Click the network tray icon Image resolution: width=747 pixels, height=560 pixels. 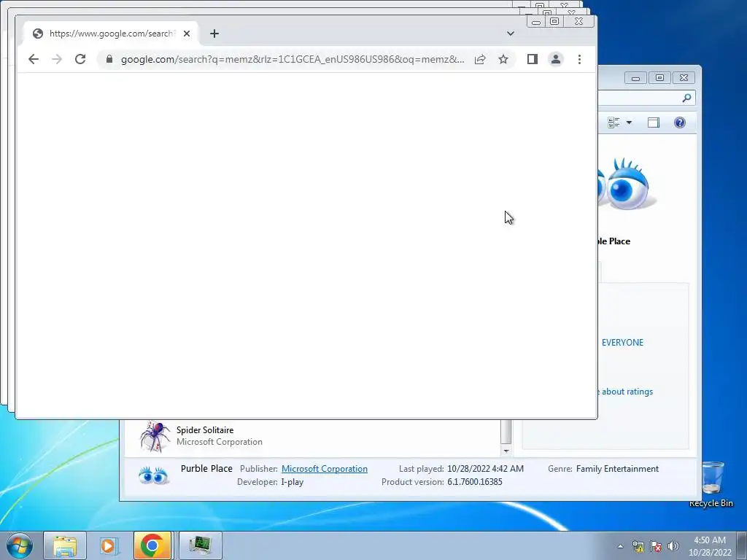tap(638, 546)
